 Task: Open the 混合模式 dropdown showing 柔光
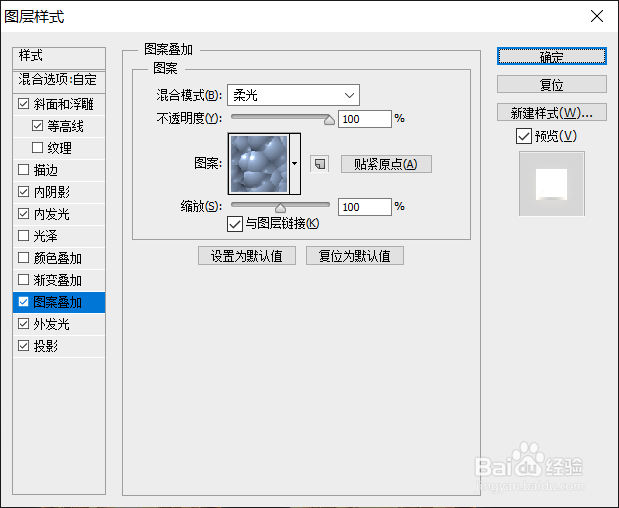[293, 95]
